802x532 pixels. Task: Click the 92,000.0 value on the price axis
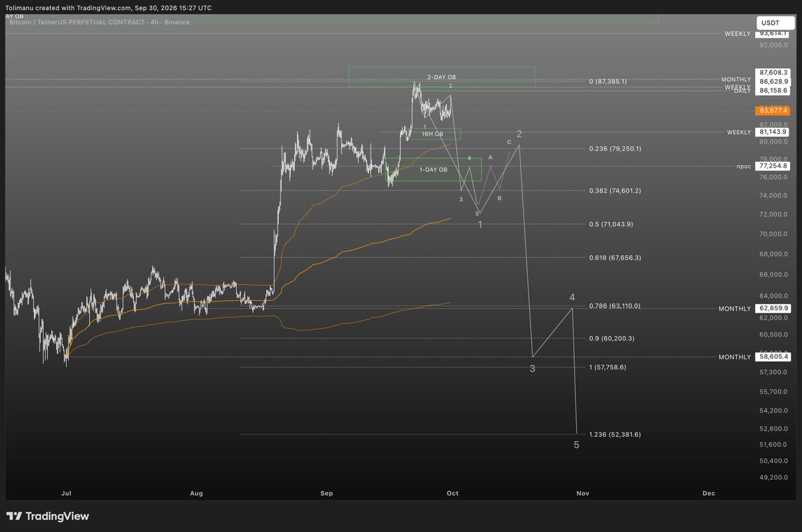(x=773, y=45)
